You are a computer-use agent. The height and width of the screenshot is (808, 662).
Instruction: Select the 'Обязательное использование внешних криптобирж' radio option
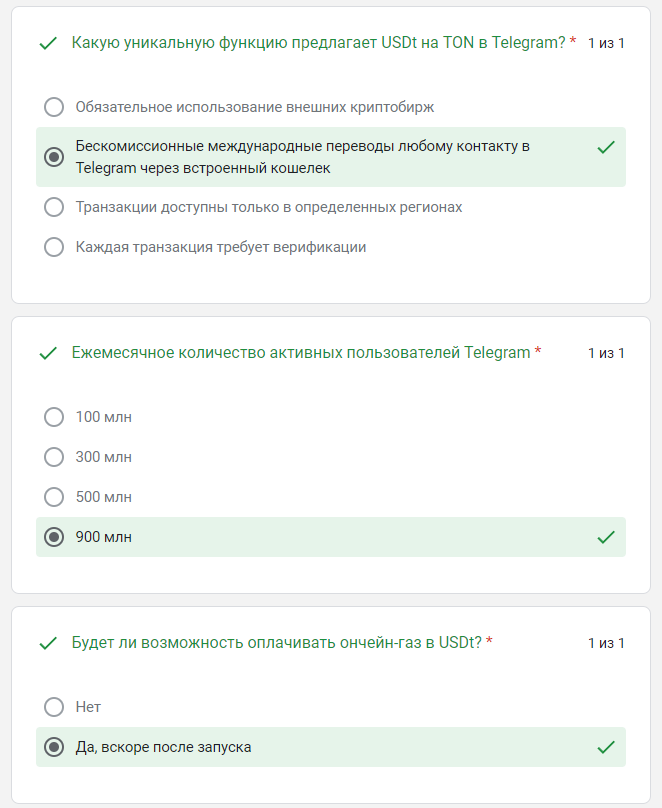pyautogui.click(x=54, y=107)
